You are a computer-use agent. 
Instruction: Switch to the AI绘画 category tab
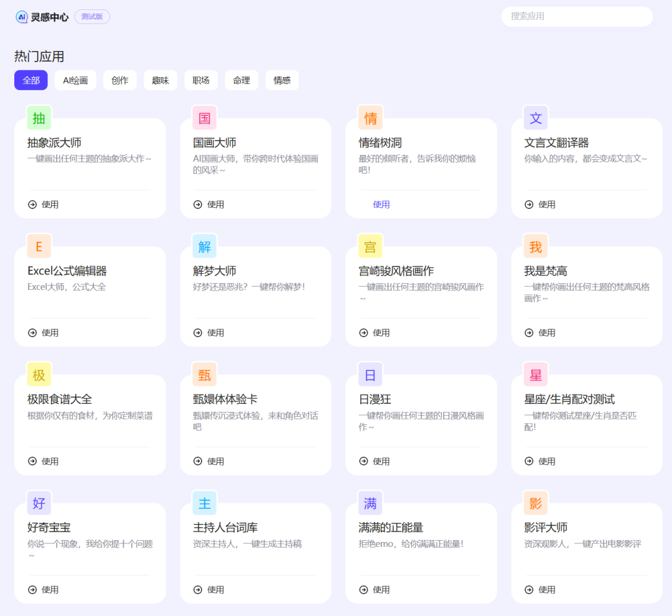point(75,80)
